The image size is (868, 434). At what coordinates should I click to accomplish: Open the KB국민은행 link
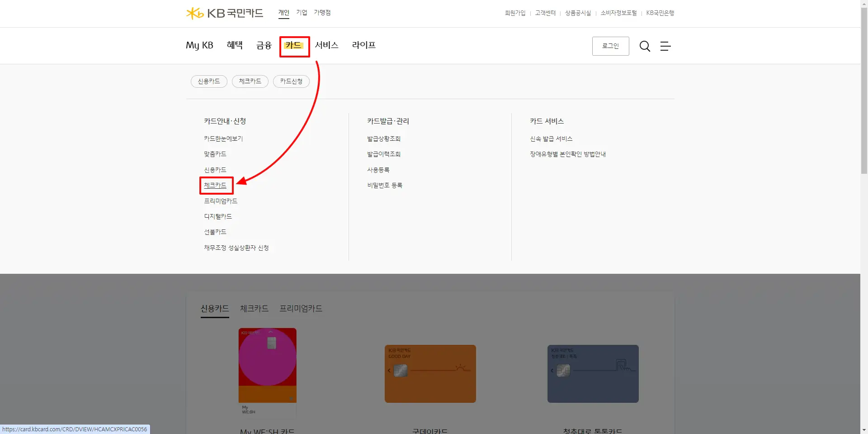660,13
